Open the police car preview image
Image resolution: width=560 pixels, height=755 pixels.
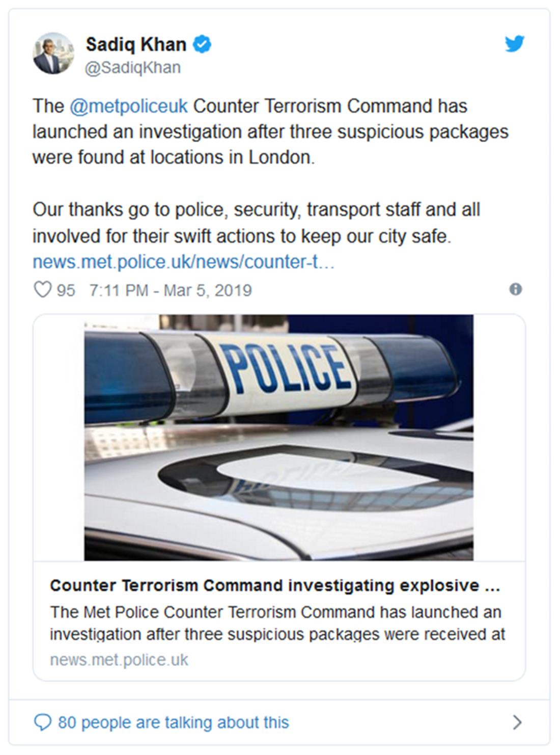click(278, 438)
